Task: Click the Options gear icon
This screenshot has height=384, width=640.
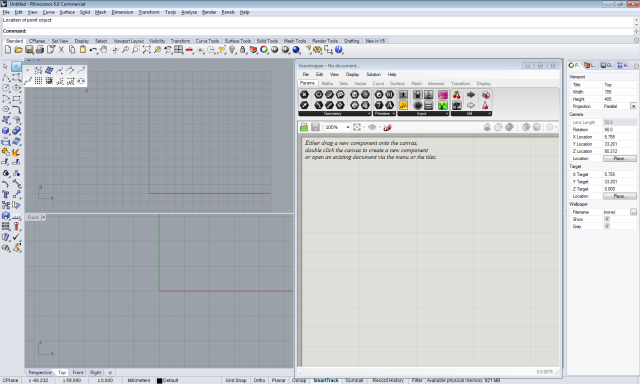Action: click(x=318, y=50)
